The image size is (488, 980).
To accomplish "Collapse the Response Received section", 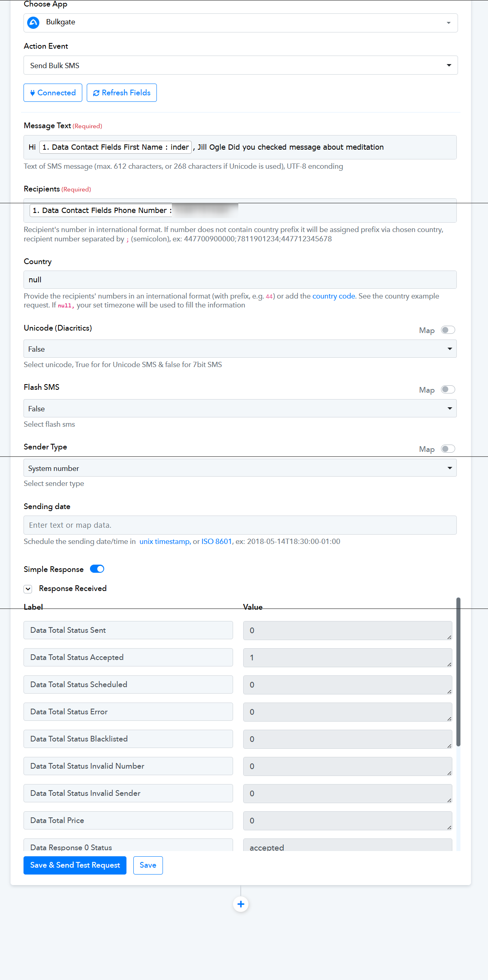I will 28,589.
